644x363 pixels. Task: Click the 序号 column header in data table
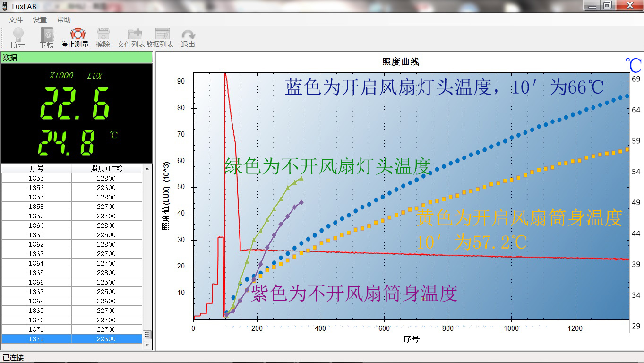click(x=36, y=168)
